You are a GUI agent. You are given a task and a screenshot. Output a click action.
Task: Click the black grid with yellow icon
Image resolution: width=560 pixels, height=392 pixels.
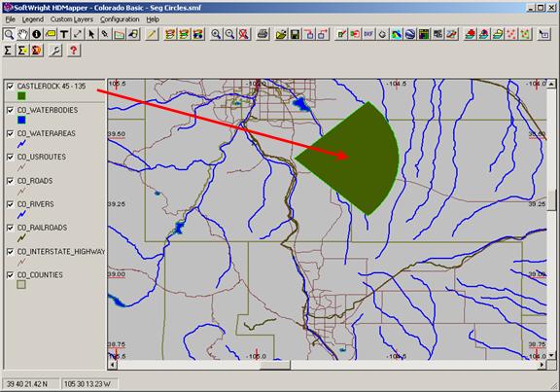click(x=424, y=34)
